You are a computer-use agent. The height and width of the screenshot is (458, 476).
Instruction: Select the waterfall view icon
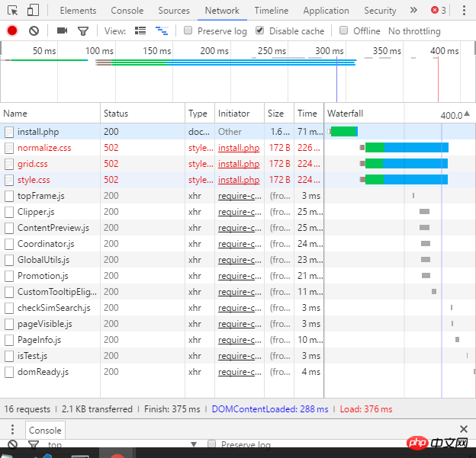(x=161, y=30)
